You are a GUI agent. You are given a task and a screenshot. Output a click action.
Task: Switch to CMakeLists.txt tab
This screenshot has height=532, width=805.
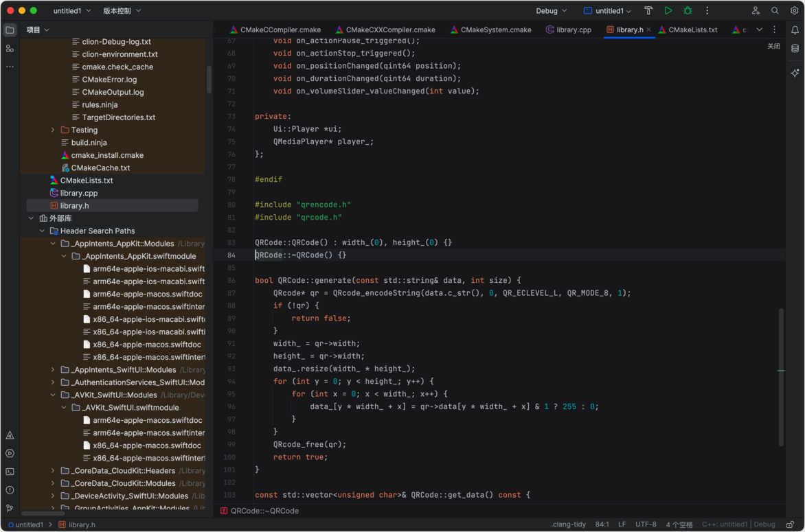[x=688, y=30]
